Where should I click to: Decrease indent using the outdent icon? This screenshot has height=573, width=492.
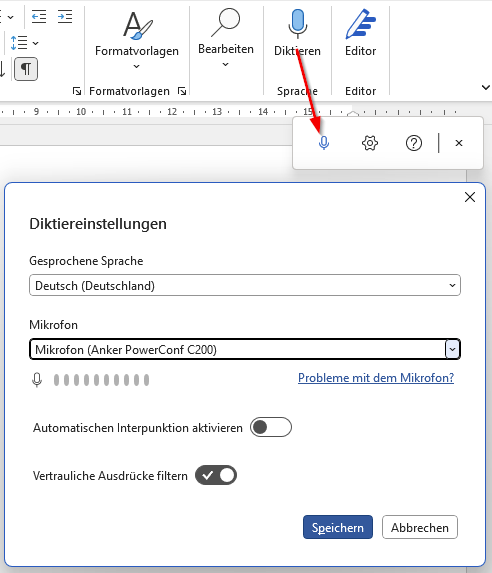click(x=39, y=16)
